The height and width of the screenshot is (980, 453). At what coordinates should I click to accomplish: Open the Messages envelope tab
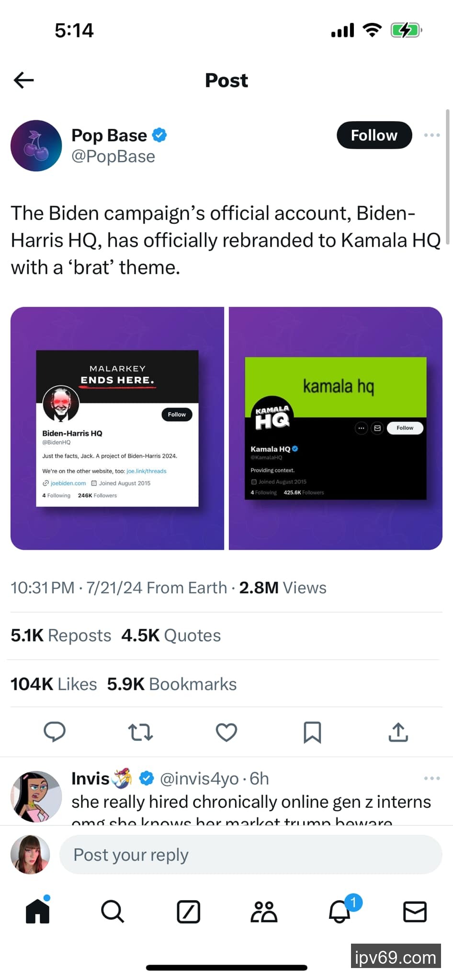pyautogui.click(x=415, y=911)
